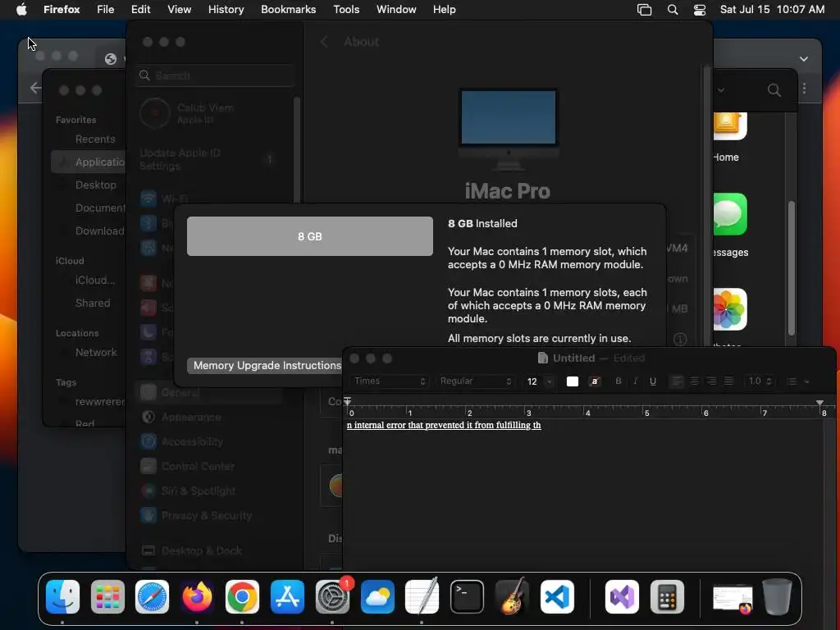Open the text highlight color swatch
840x630 pixels.
coord(594,381)
